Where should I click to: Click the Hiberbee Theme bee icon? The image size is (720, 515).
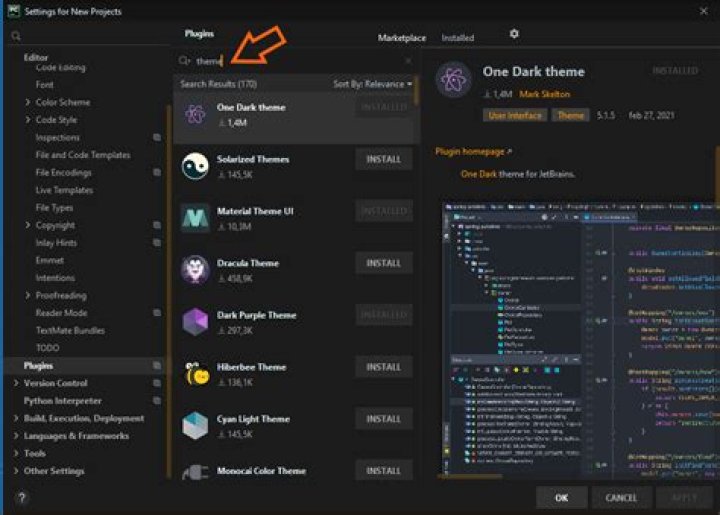click(197, 374)
